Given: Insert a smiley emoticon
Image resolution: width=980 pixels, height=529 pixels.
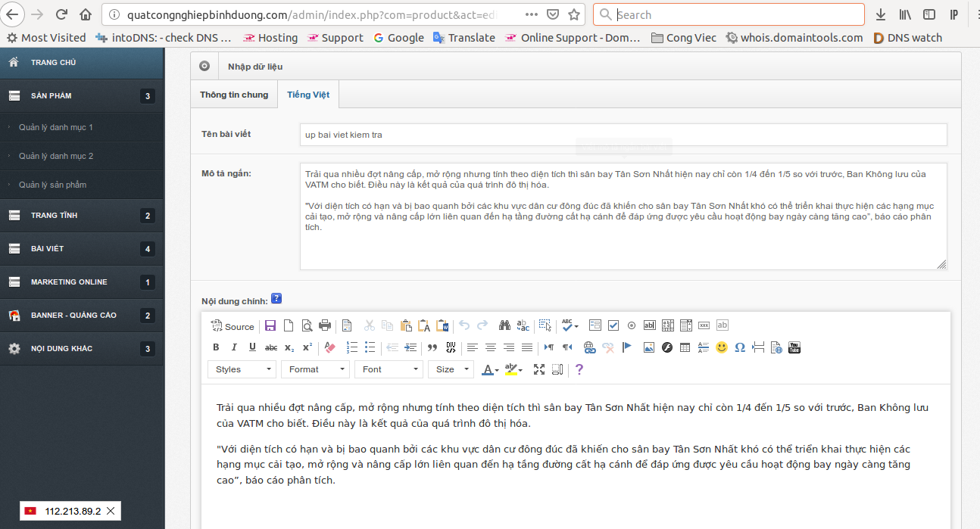Looking at the screenshot, I should [722, 347].
